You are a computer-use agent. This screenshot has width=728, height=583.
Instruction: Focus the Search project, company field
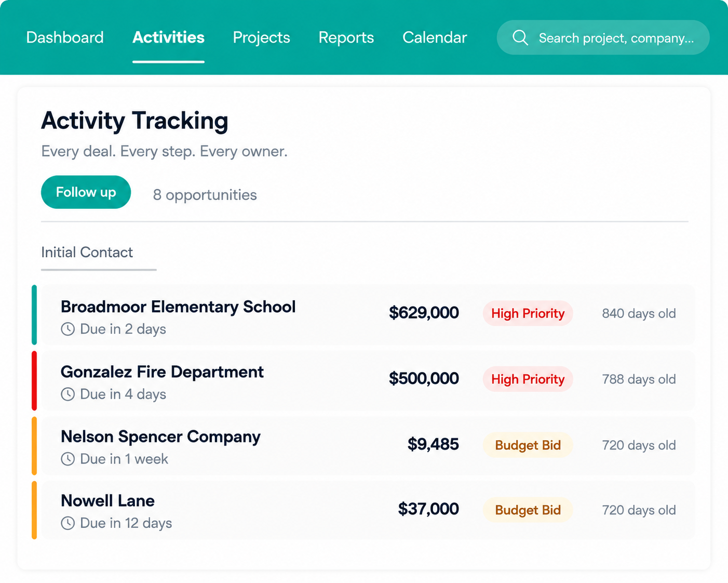coord(603,37)
